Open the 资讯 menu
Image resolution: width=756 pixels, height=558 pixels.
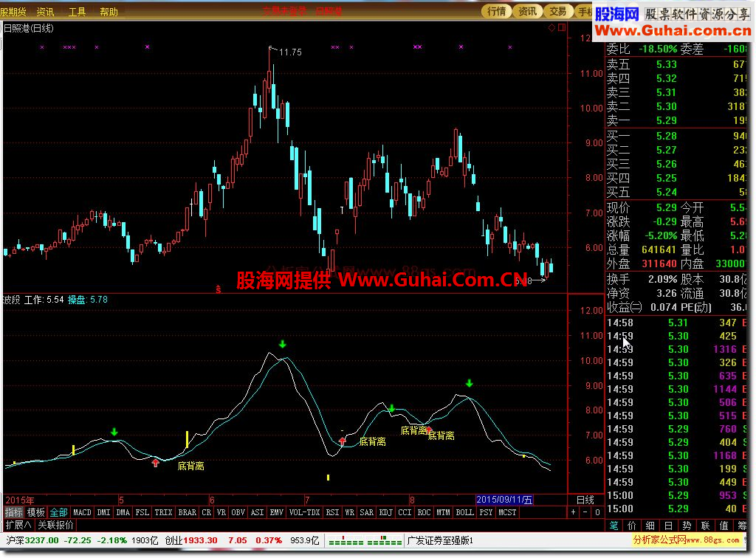45,12
